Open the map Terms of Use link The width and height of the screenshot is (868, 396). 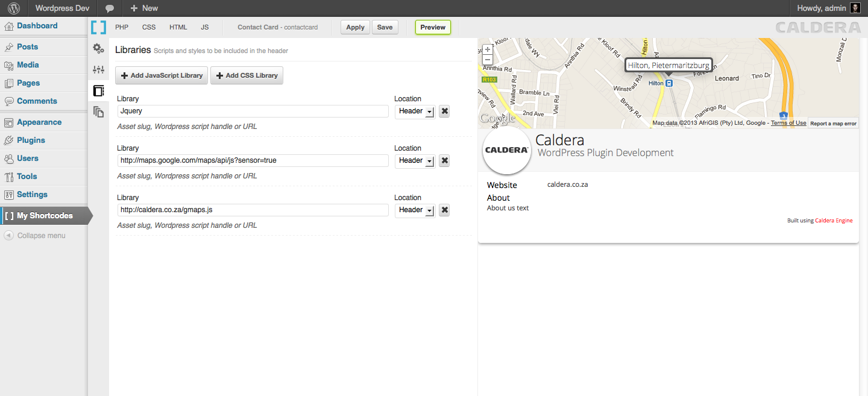[788, 123]
